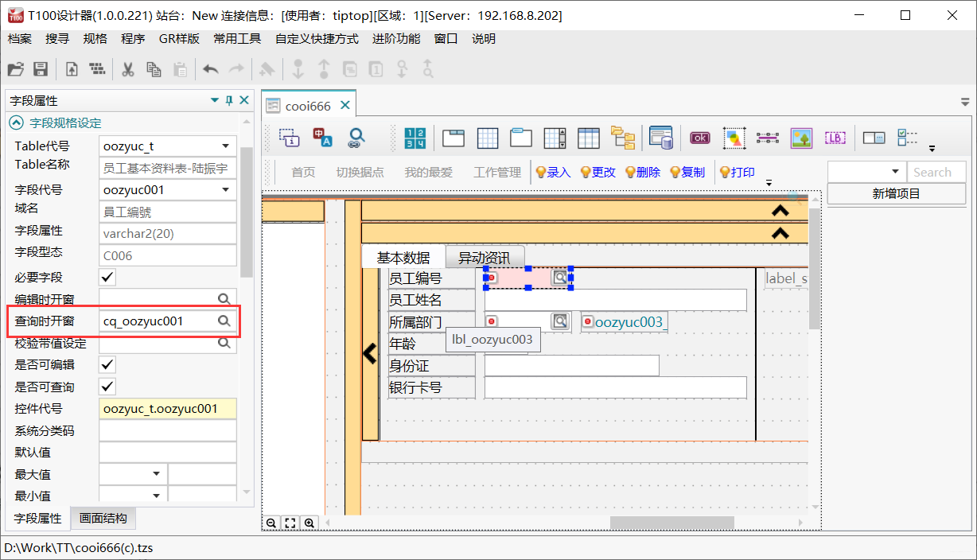Select the checkbox list widget tool
The image size is (977, 560).
point(908,138)
